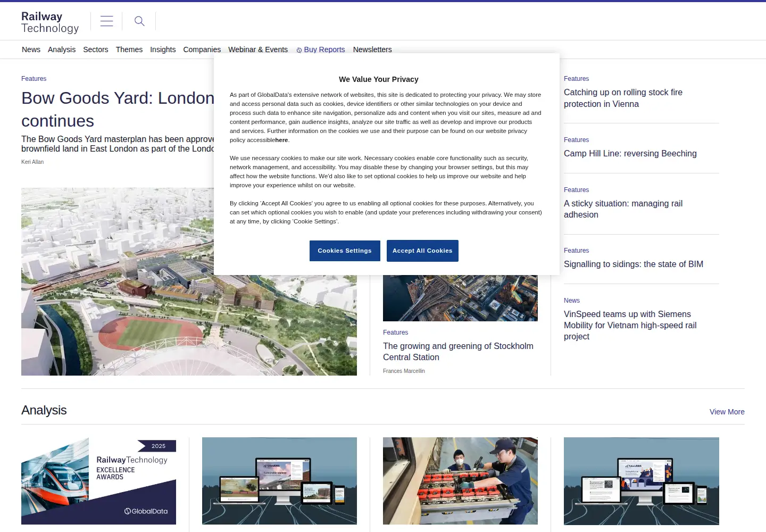
Task: Open second Analysis card devices thumbnail
Action: click(279, 481)
